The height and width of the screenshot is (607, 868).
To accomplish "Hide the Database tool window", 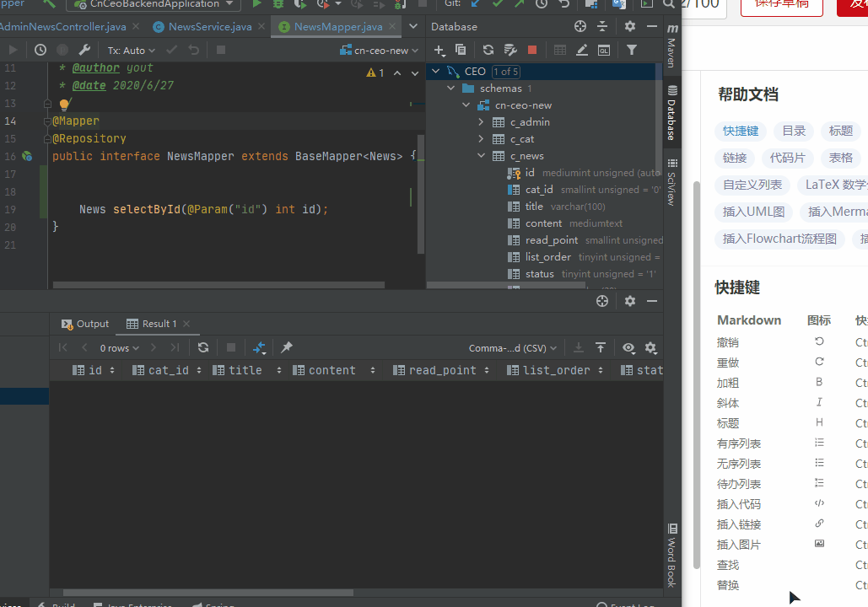I will [652, 26].
